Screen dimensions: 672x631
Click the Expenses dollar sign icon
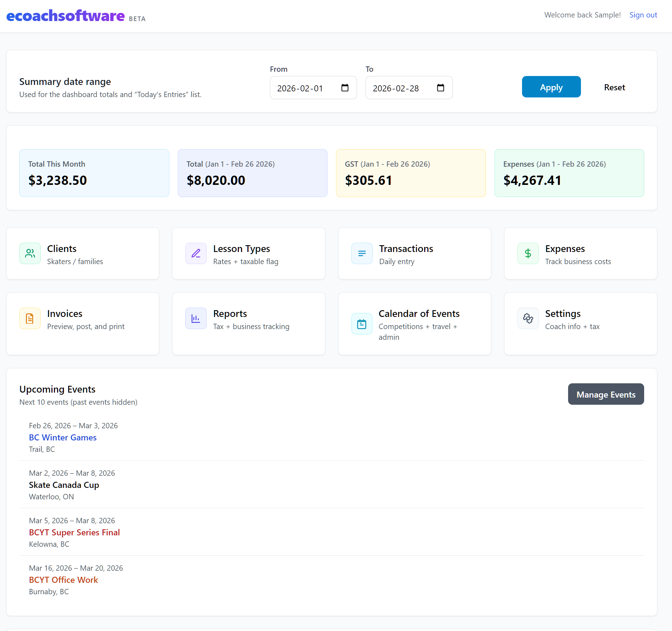[x=528, y=253]
